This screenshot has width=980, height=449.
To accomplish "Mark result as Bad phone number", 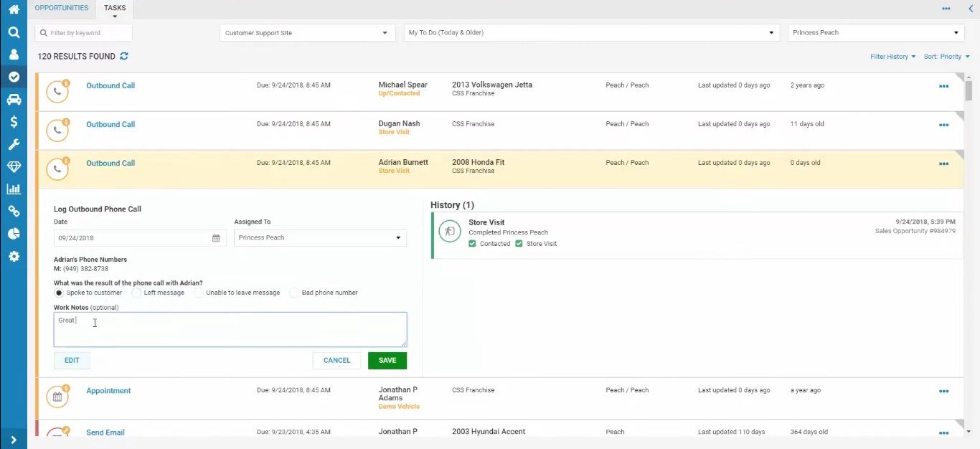I will [x=294, y=293].
